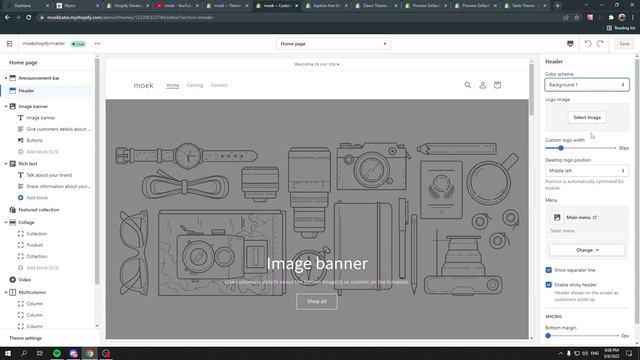
Task: Adjust the Custom logo width slider
Action: point(561,148)
